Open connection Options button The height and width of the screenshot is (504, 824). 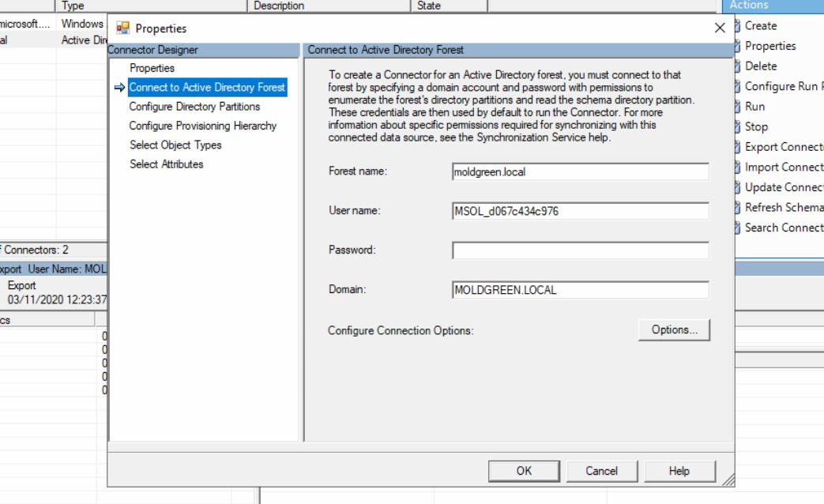pyautogui.click(x=674, y=330)
